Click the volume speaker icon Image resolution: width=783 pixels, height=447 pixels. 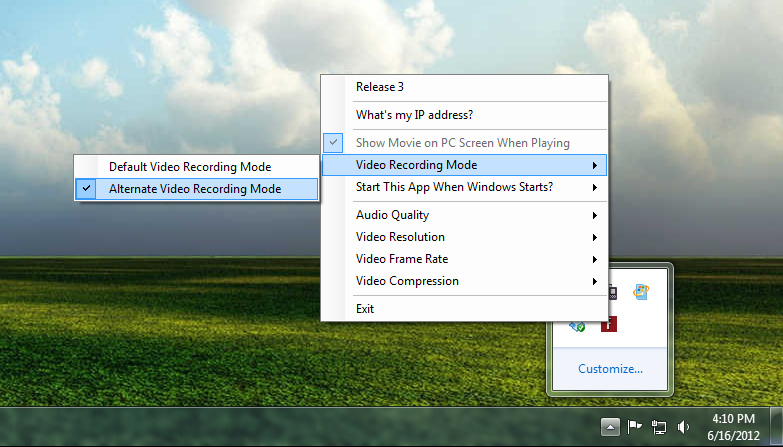tap(684, 427)
